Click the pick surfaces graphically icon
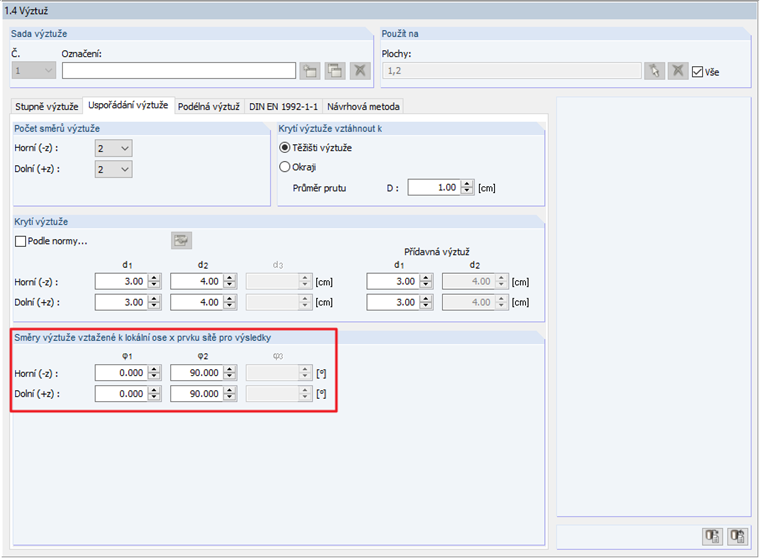 point(654,71)
